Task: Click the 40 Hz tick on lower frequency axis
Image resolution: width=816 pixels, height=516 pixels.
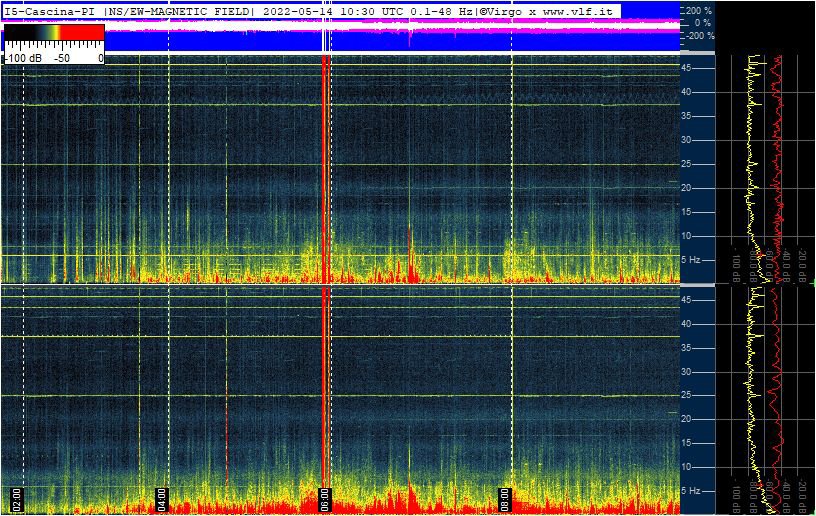Action: 687,324
